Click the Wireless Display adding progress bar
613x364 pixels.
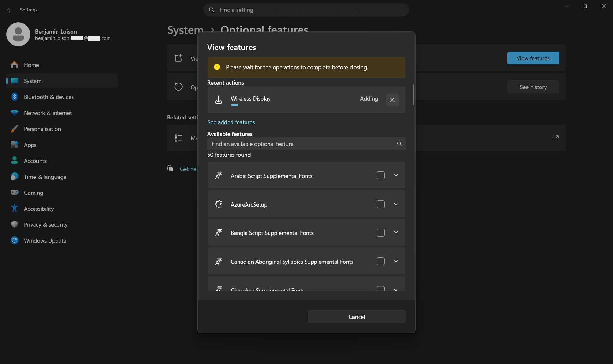point(304,105)
